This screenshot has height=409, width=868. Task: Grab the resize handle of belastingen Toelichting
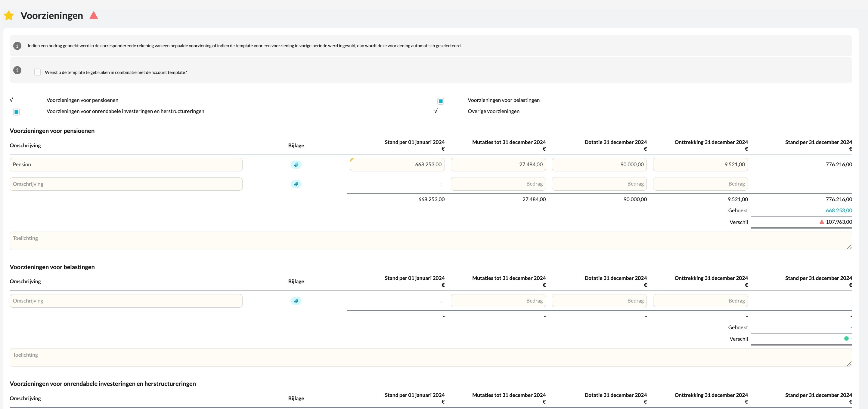[x=849, y=364]
